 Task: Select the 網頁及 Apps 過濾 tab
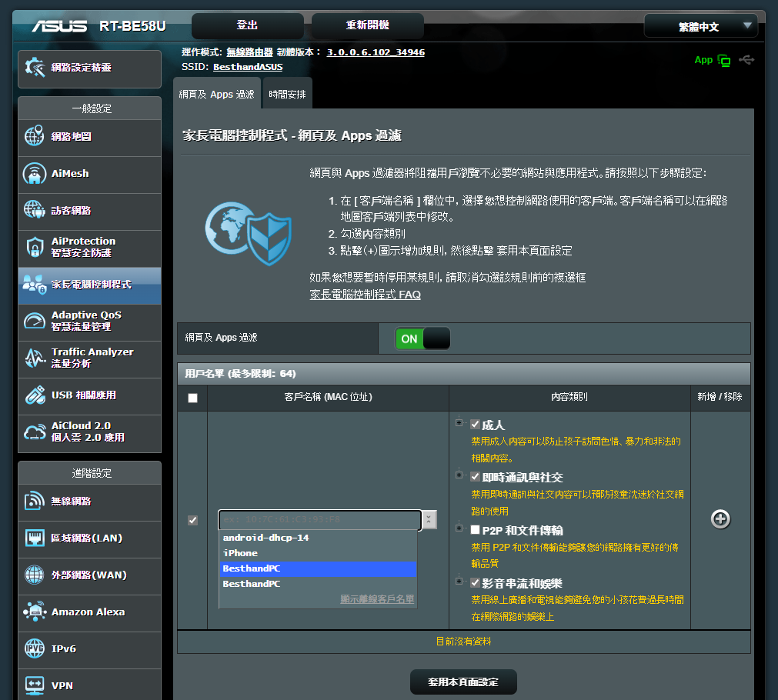[x=216, y=95]
